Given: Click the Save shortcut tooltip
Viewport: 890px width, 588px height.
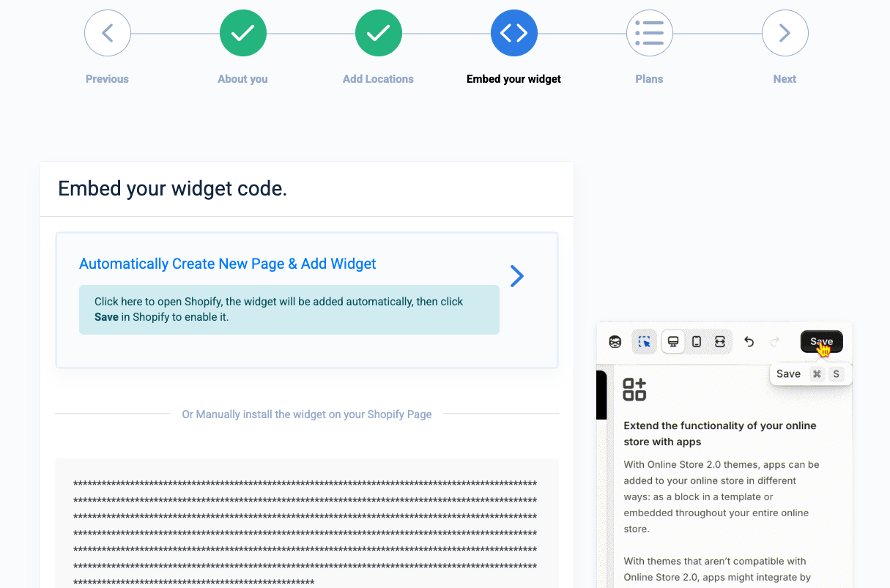Looking at the screenshot, I should pos(810,373).
